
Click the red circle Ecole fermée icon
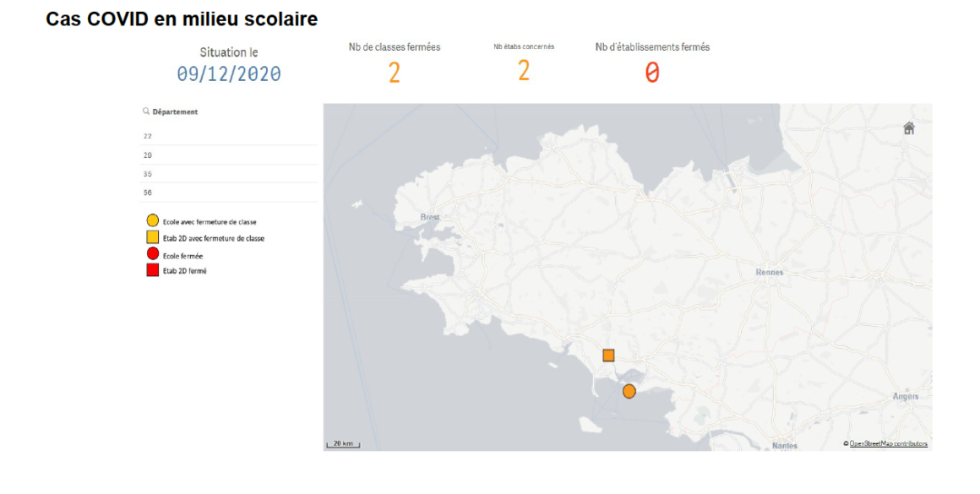tap(153, 253)
